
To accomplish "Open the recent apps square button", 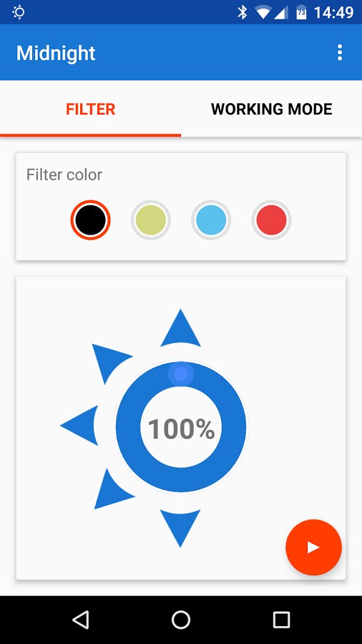I will pyautogui.click(x=282, y=620).
